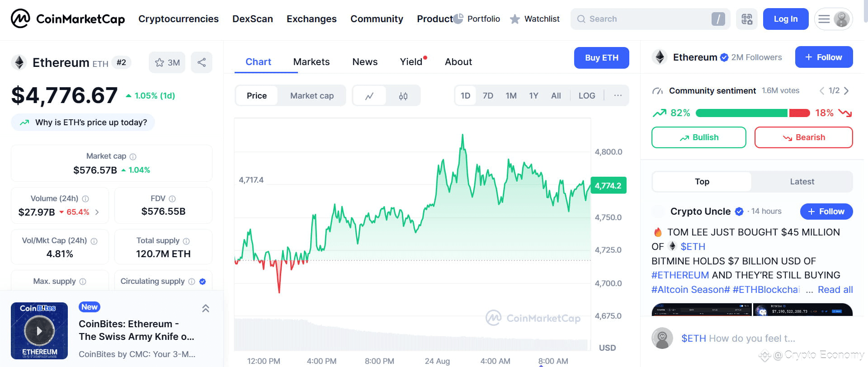Image resolution: width=868 pixels, height=367 pixels.
Task: Switch to line chart view icon
Action: [369, 96]
